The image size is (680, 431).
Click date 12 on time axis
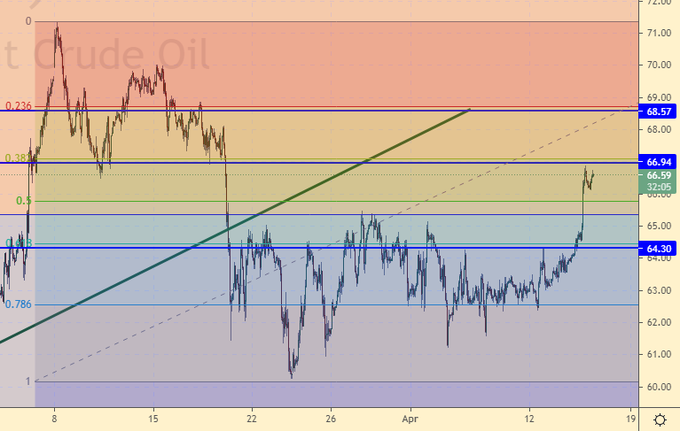(x=530, y=416)
